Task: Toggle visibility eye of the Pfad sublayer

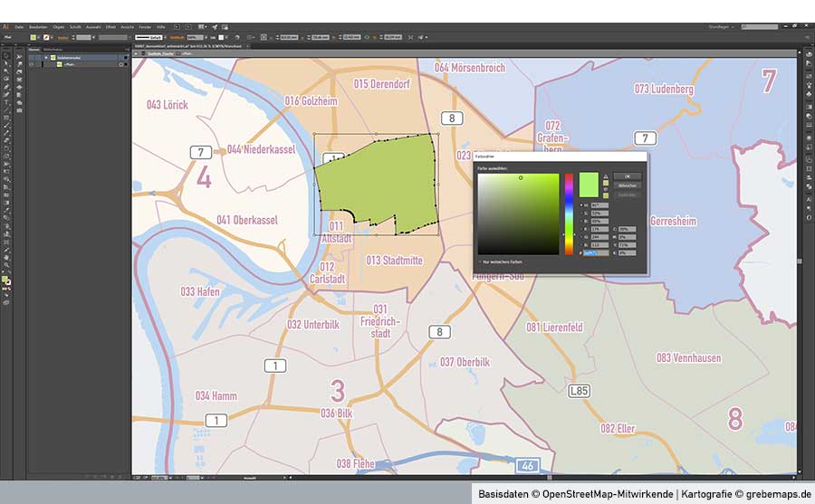Action: [31, 64]
